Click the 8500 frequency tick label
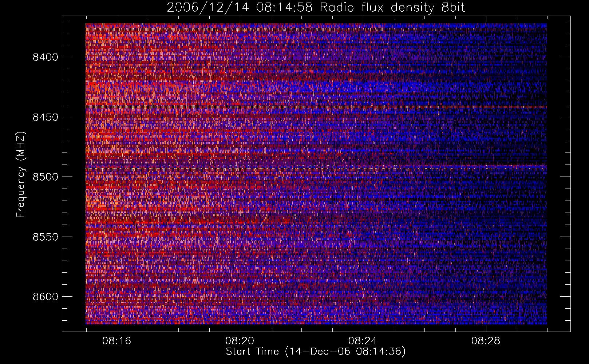Image resolution: width=589 pixels, height=364 pixels. click(46, 177)
